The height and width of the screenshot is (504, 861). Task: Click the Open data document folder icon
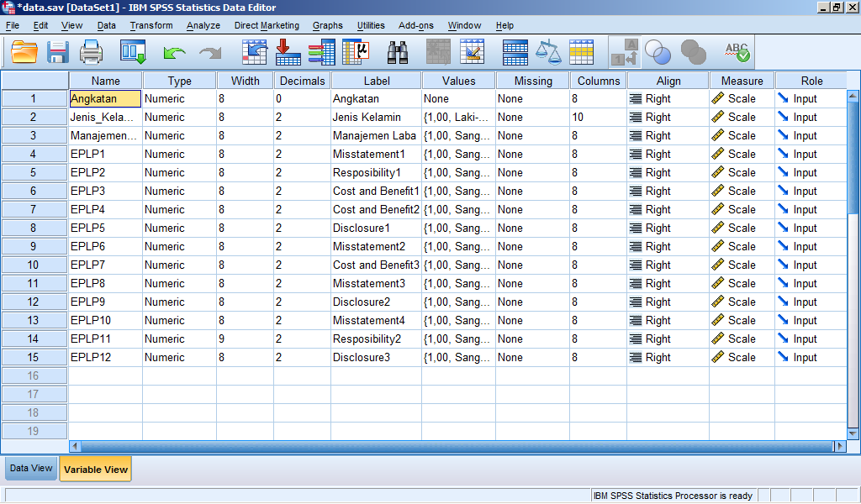click(24, 53)
